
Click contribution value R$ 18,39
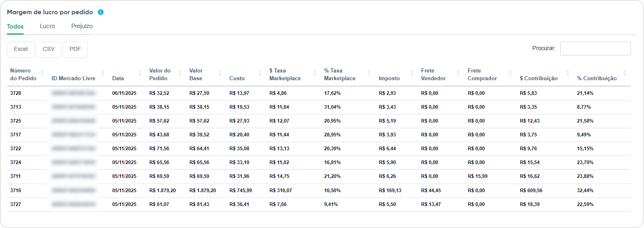pos(530,204)
